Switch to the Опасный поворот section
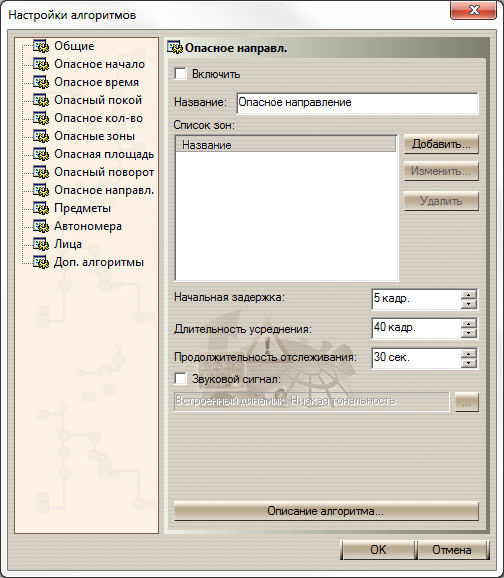Image resolution: width=504 pixels, height=578 pixels. point(104,172)
